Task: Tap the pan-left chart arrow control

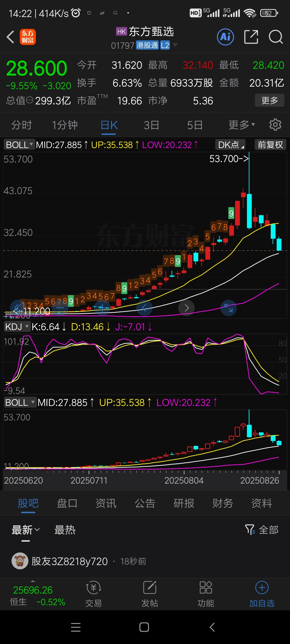Action: (144, 308)
